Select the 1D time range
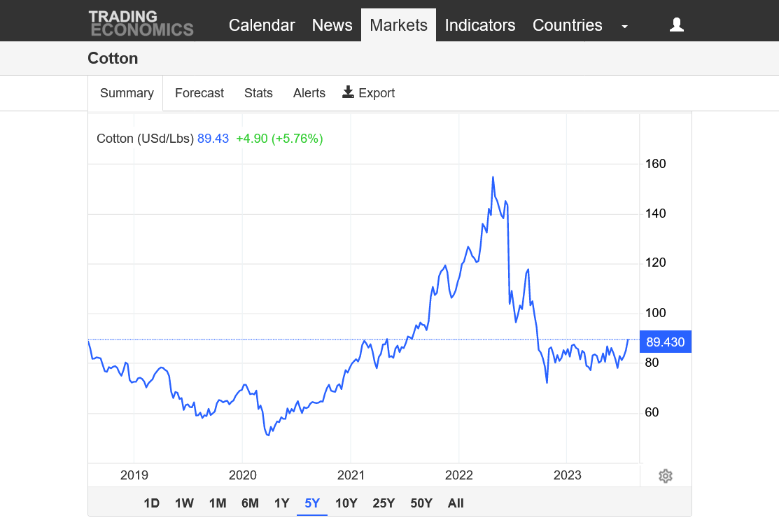This screenshot has width=779, height=532. pyautogui.click(x=151, y=503)
